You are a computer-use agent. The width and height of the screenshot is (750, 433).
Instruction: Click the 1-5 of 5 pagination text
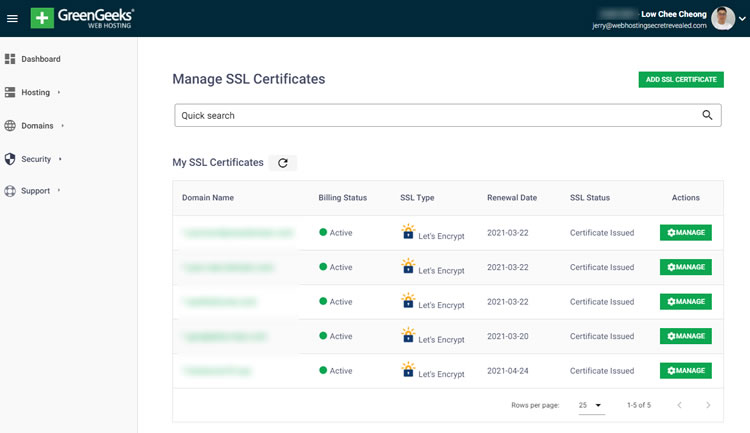point(639,405)
